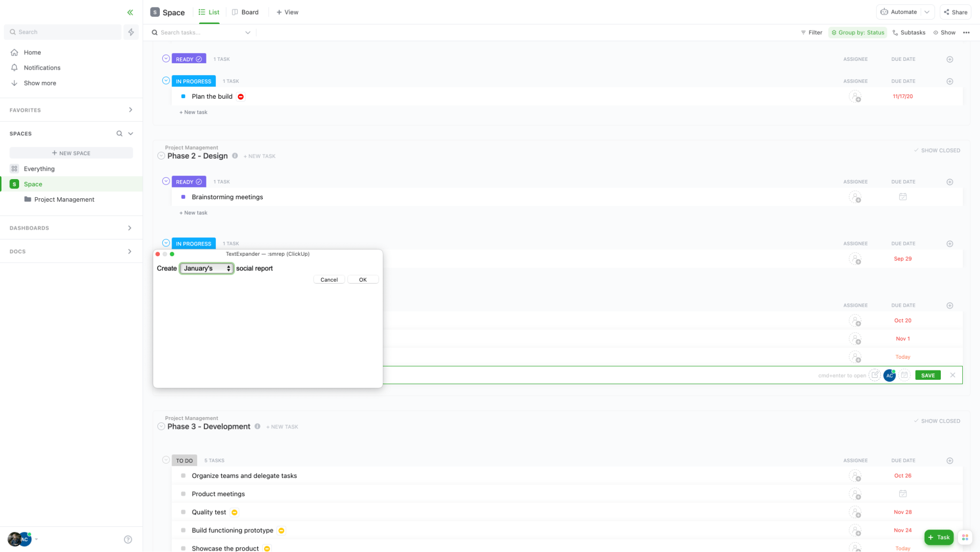Open Notifications from the bell icon
The image size is (980, 552).
tap(14, 68)
